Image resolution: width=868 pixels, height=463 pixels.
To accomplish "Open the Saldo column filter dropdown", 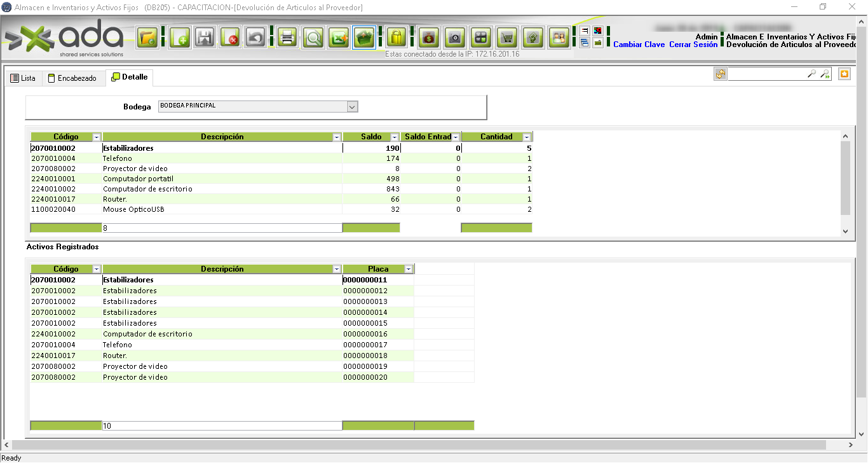I will 395,137.
